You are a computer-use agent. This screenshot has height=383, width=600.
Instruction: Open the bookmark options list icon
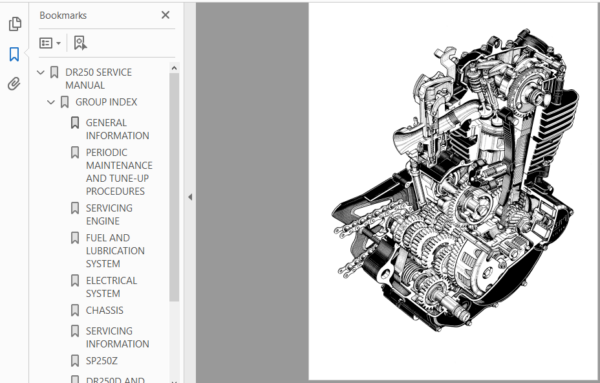tap(50, 43)
